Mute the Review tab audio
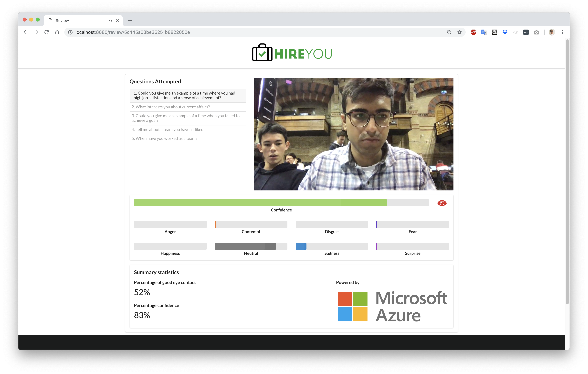The width and height of the screenshot is (588, 374). 110,21
